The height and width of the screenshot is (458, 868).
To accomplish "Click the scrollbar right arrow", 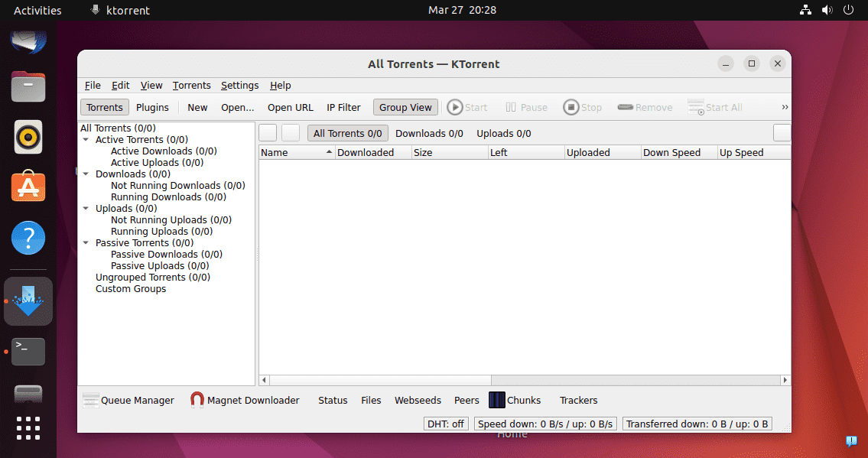I will pyautogui.click(x=785, y=380).
